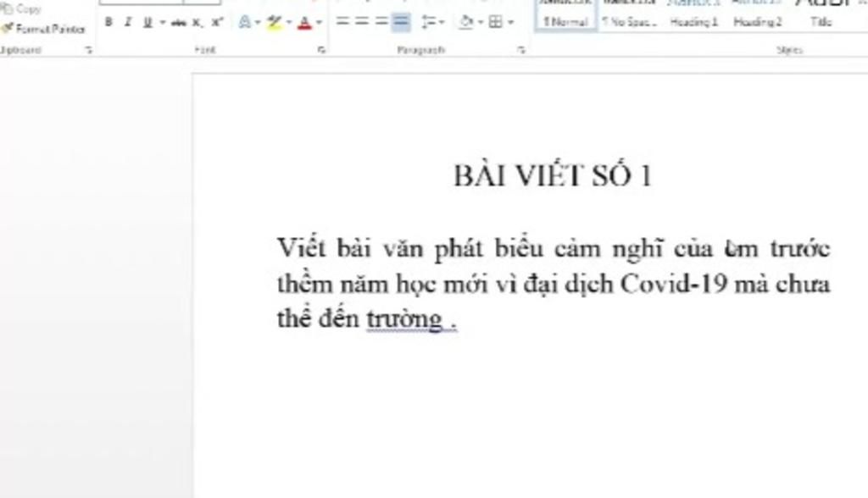Screen dimensions: 868x498
Task: Select the Normal style
Action: tap(565, 14)
